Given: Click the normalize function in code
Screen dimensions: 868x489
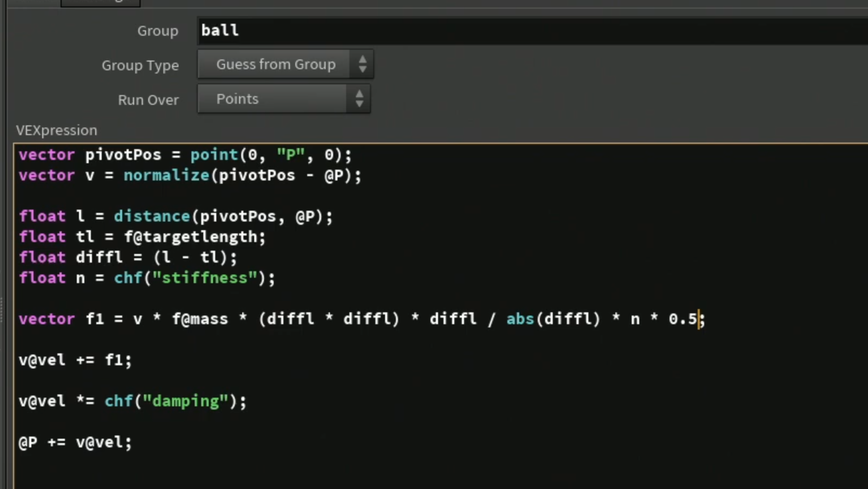Looking at the screenshot, I should 166,176.
